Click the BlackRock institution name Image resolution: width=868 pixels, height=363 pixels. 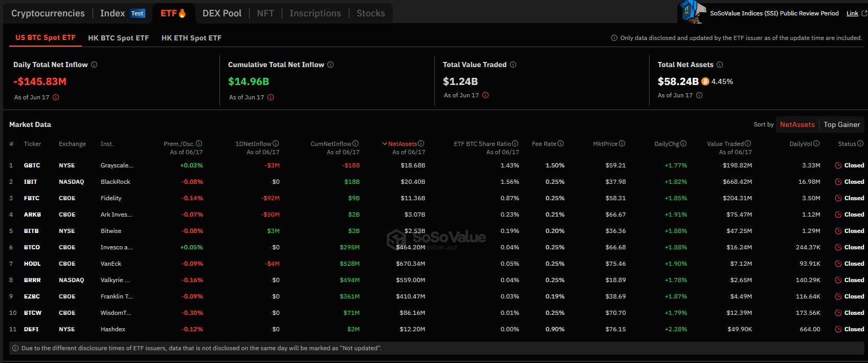[x=116, y=182]
